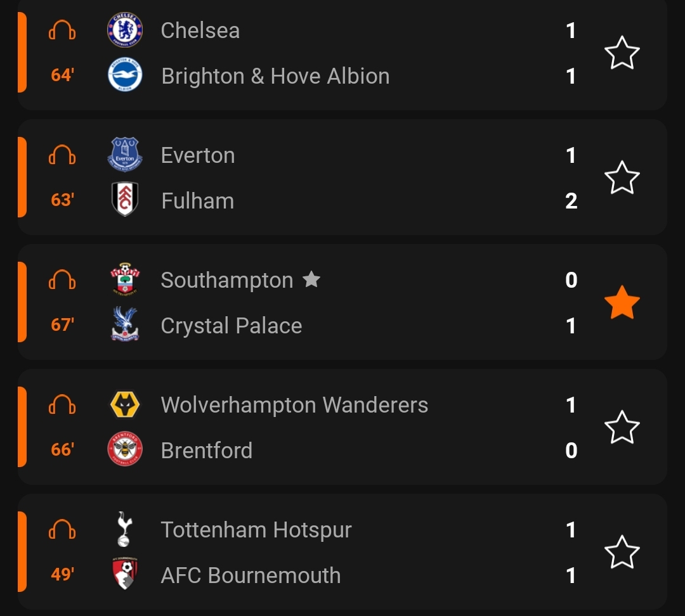Open the Southampton team name
Viewport: 685px width, 616px height.
226,280
